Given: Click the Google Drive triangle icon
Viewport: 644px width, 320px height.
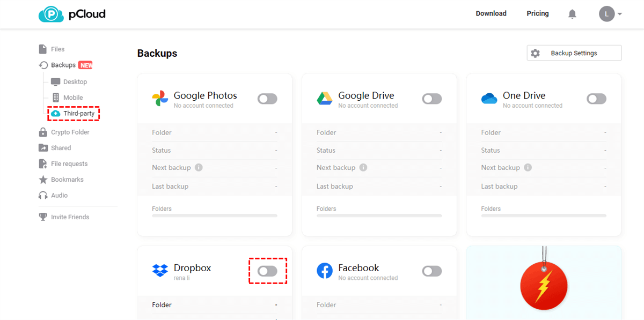Looking at the screenshot, I should point(324,99).
